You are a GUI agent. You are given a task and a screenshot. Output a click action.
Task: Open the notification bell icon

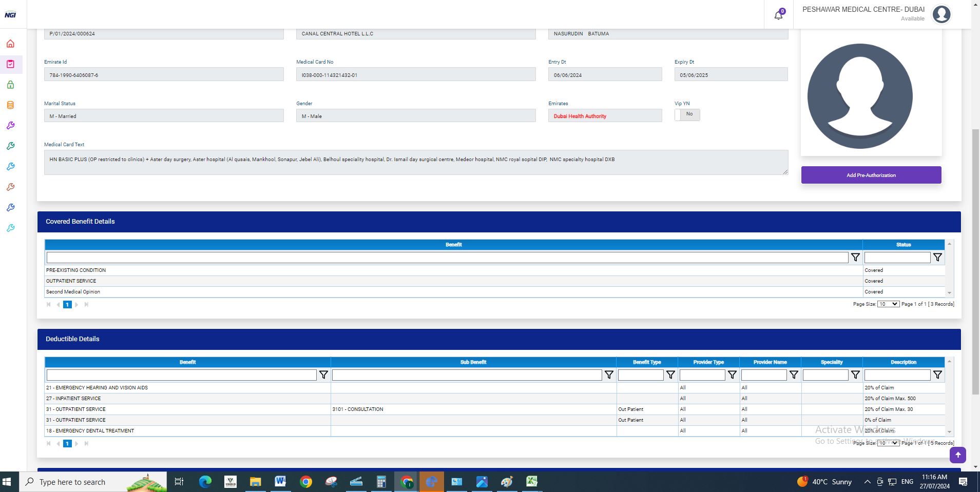click(778, 15)
